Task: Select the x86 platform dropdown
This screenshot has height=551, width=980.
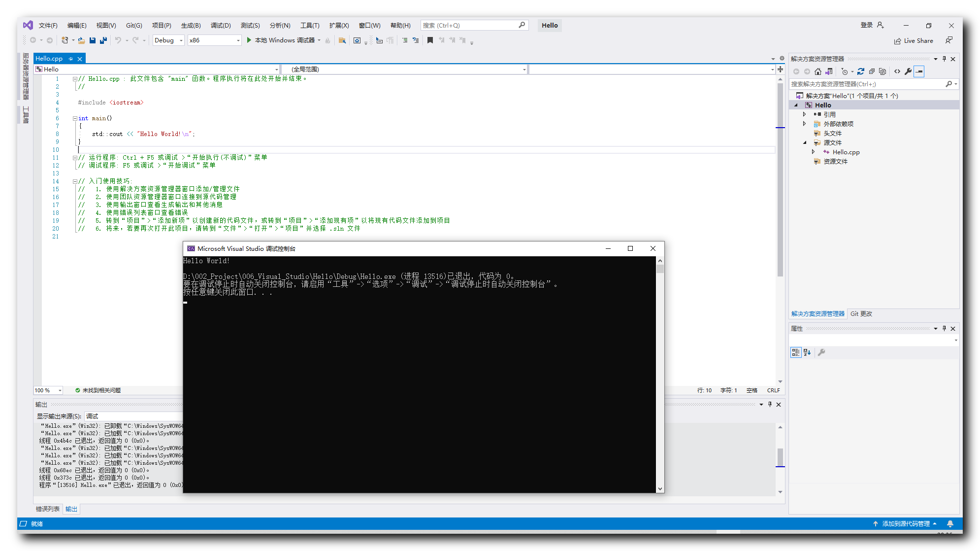Action: coord(213,40)
